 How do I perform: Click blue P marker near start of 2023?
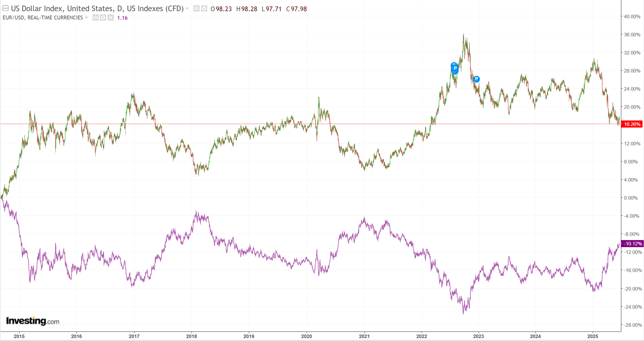click(476, 79)
